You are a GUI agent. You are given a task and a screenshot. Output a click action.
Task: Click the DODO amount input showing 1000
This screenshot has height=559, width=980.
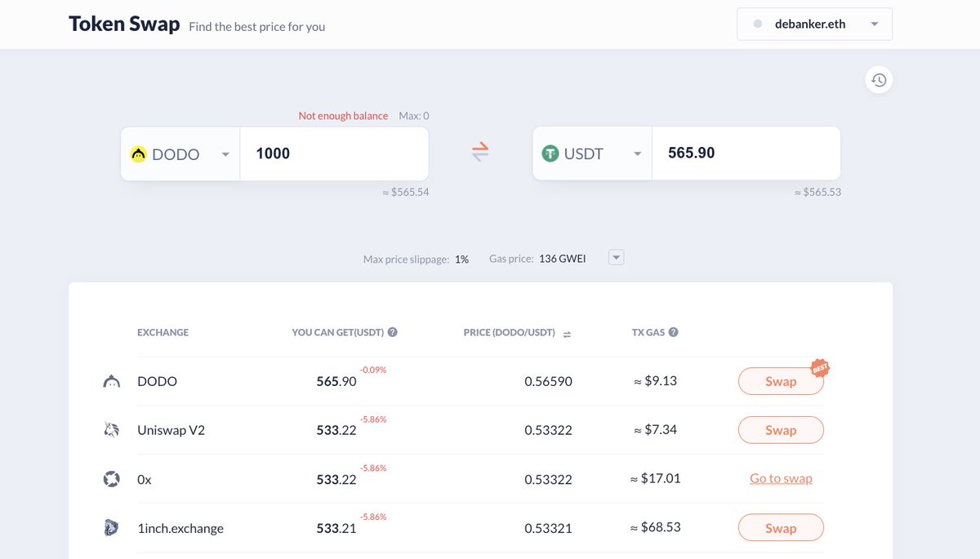click(x=334, y=153)
